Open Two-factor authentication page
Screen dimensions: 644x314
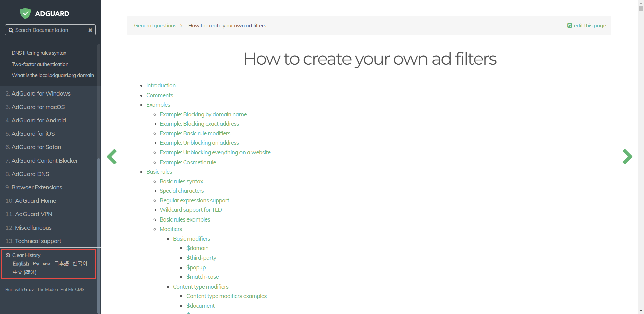pos(40,64)
